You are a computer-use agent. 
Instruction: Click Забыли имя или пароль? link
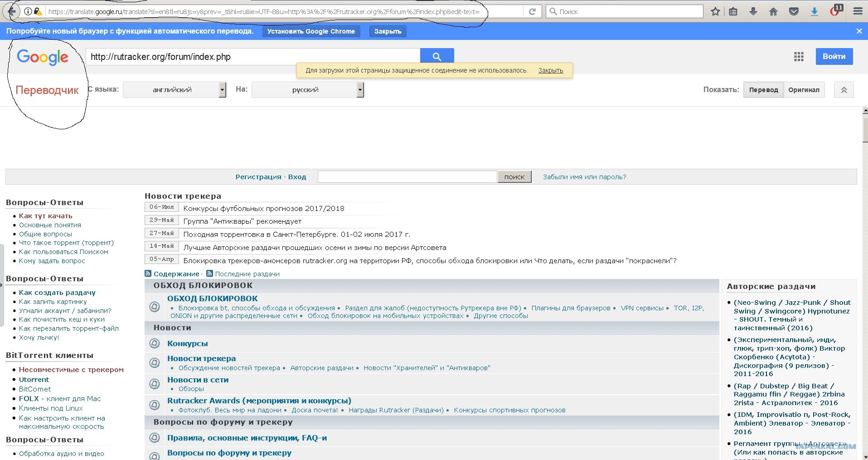click(585, 177)
